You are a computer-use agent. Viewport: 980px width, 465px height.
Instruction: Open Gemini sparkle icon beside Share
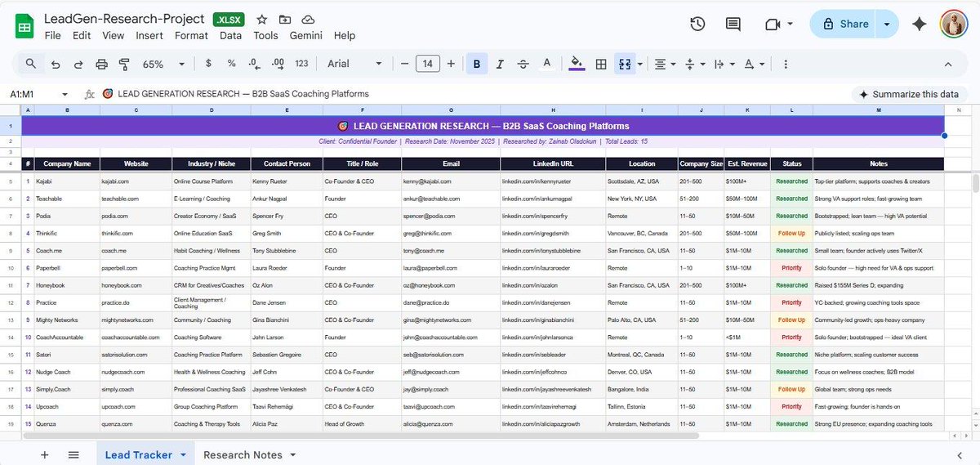point(919,24)
